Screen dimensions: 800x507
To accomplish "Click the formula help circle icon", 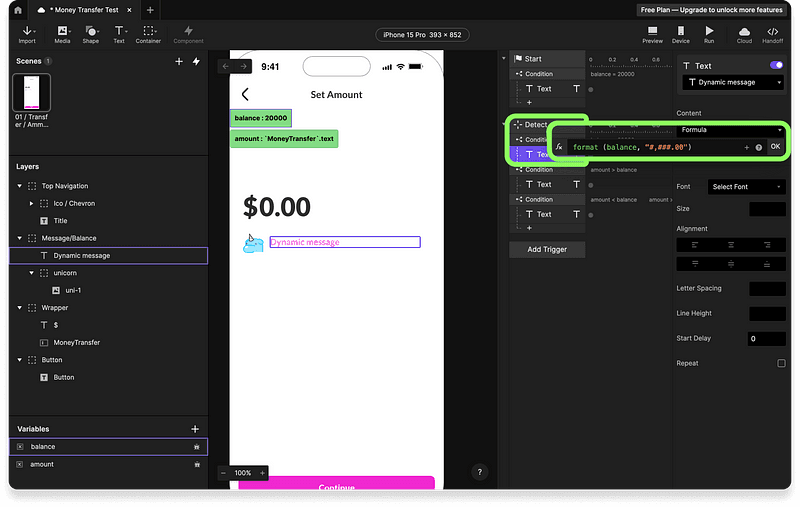I will [x=759, y=147].
